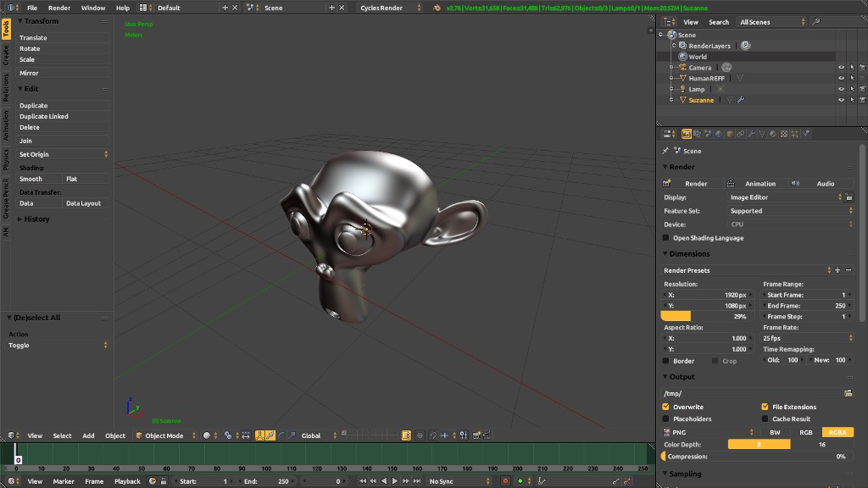Select the Modifiers wrench icon in properties header
This screenshot has width=868, height=488.
click(x=752, y=134)
